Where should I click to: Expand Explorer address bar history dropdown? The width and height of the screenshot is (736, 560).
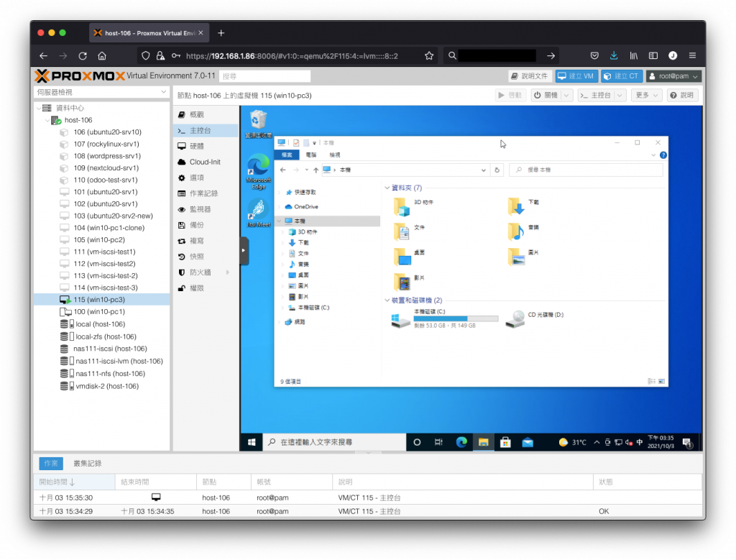tap(484, 170)
